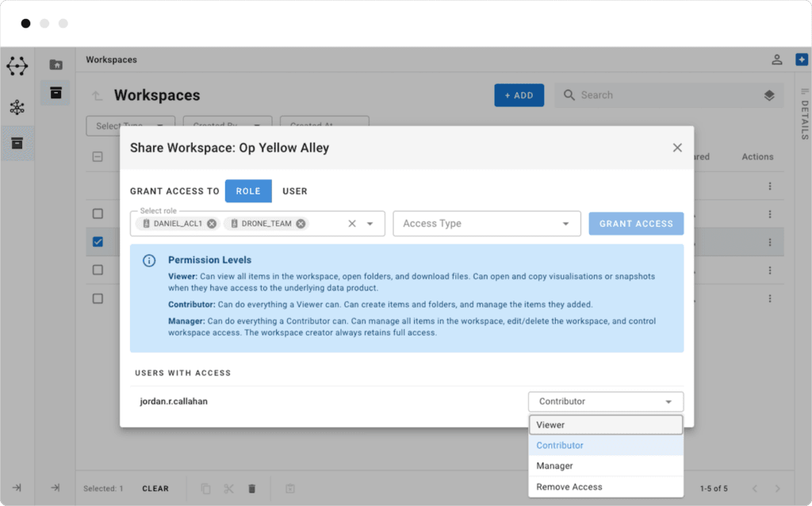Remove the DANIEL_ACL1 role chip
This screenshot has width=812, height=506.
pyautogui.click(x=212, y=224)
